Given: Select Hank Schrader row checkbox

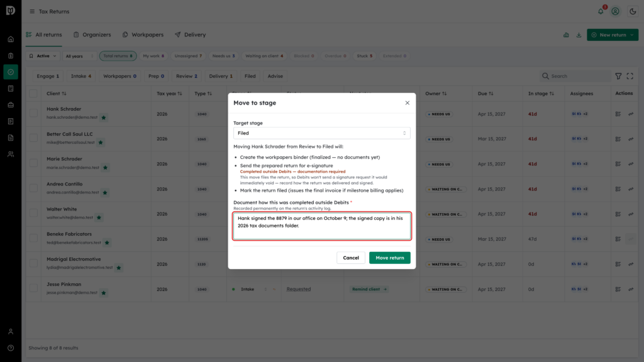Looking at the screenshot, I should tap(33, 113).
